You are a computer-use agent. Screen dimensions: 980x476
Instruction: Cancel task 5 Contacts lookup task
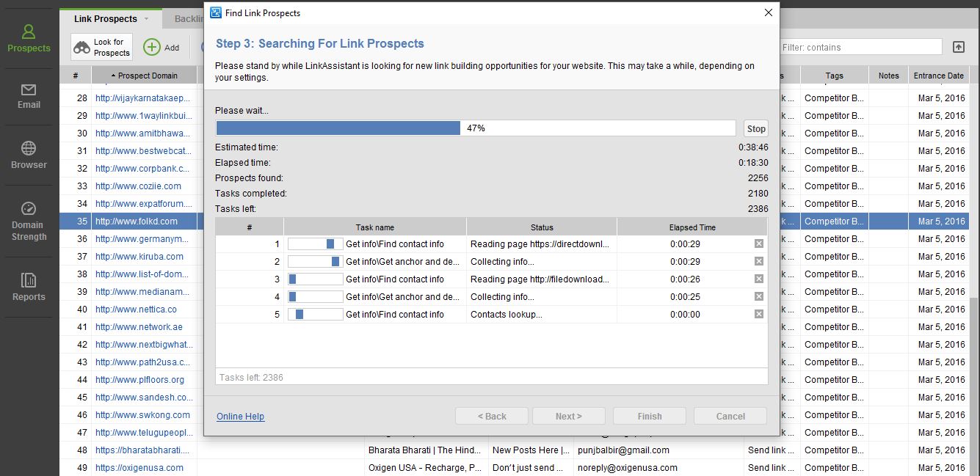(x=759, y=314)
